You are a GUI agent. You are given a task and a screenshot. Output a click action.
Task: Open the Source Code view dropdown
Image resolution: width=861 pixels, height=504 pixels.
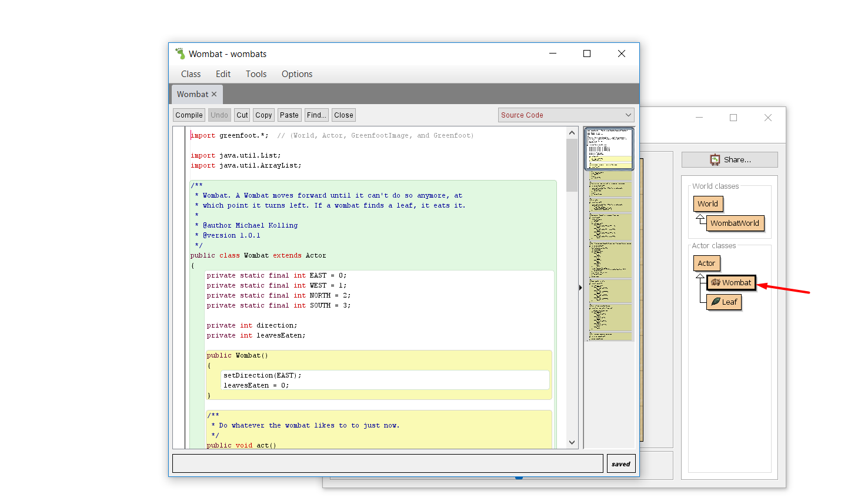566,115
